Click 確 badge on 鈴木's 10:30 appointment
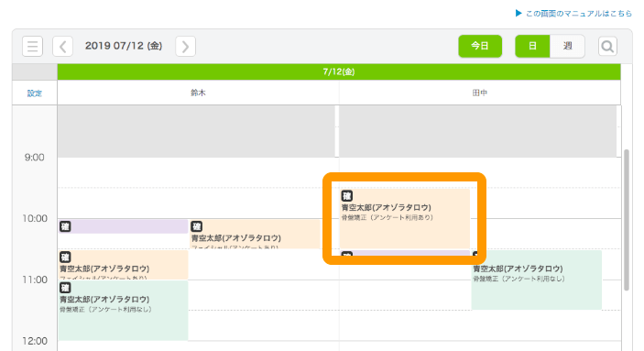The image size is (644, 351). (65, 258)
